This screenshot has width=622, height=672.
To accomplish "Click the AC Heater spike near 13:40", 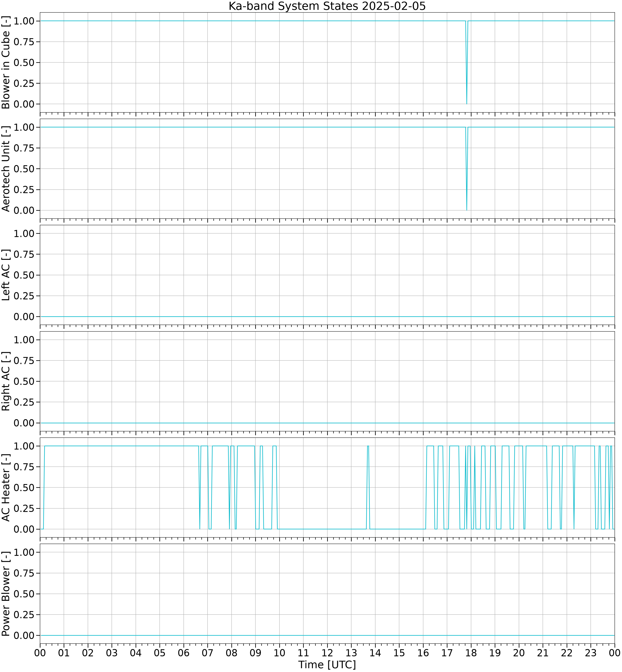I will (368, 487).
